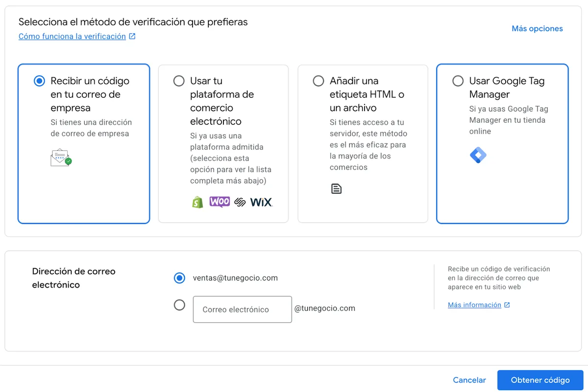Click the WooCommerce logo icon

[220, 202]
